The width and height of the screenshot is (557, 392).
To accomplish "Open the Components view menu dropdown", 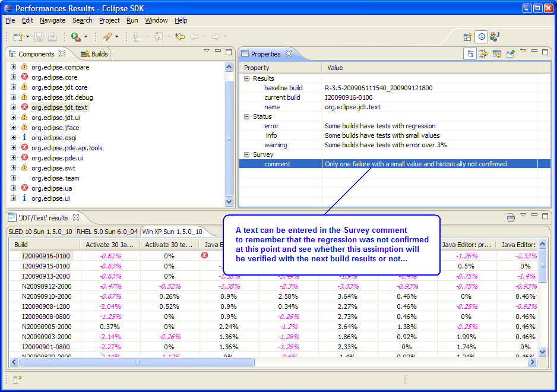I will [x=207, y=52].
